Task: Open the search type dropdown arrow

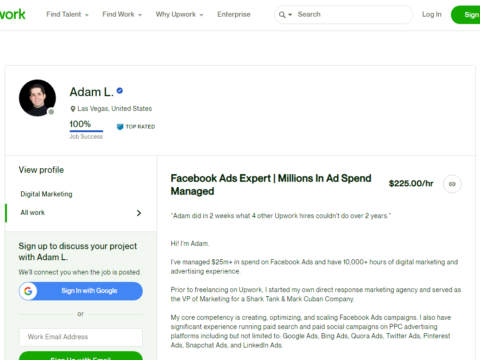Action: 290,15
